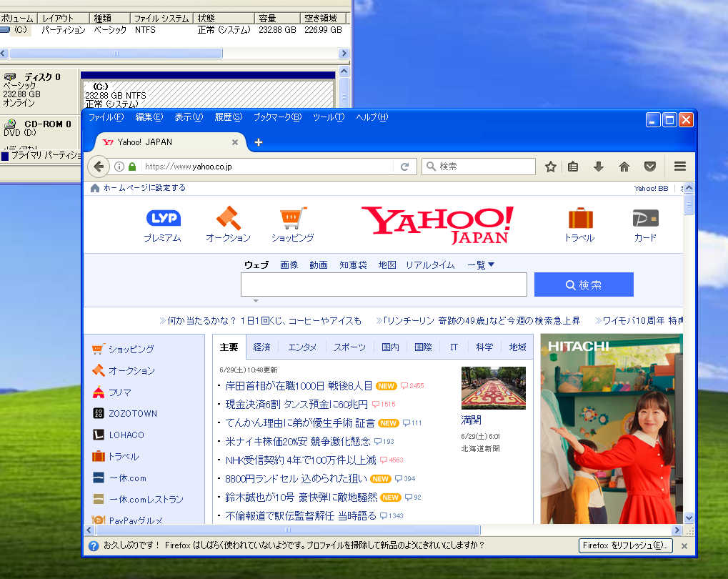Open sidebar ZOZOTOWN icon

click(99, 413)
